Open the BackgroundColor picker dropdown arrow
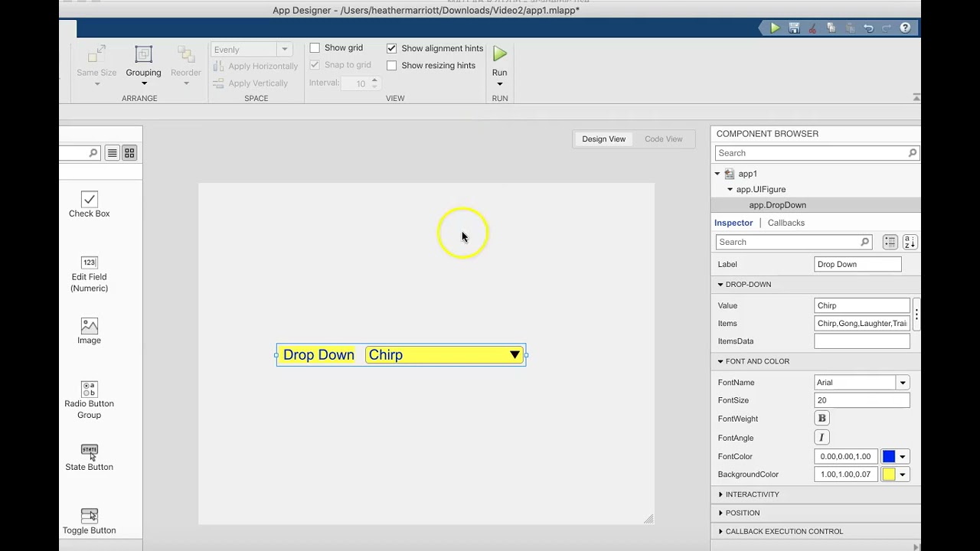Viewport: 980px width, 551px height. [x=903, y=474]
